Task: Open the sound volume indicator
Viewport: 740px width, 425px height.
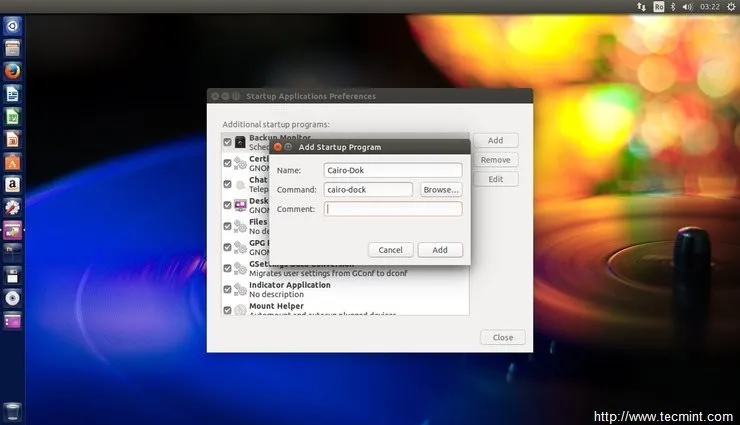Action: (x=688, y=6)
